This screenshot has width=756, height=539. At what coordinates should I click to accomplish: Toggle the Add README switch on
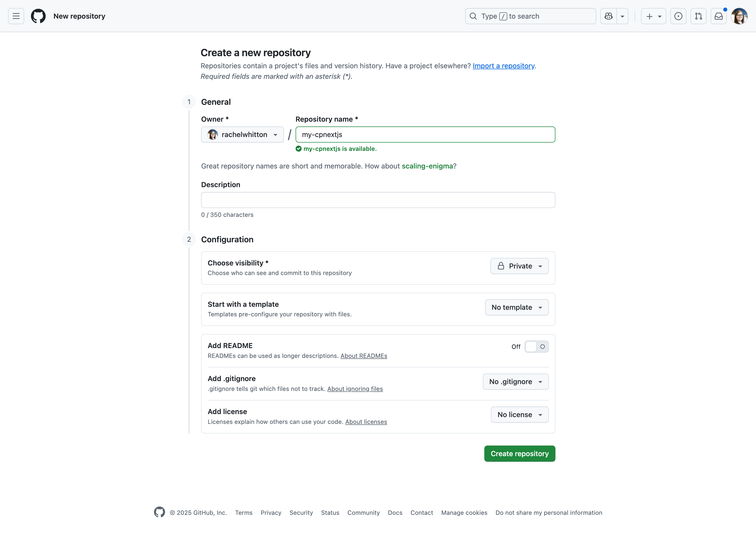click(537, 347)
